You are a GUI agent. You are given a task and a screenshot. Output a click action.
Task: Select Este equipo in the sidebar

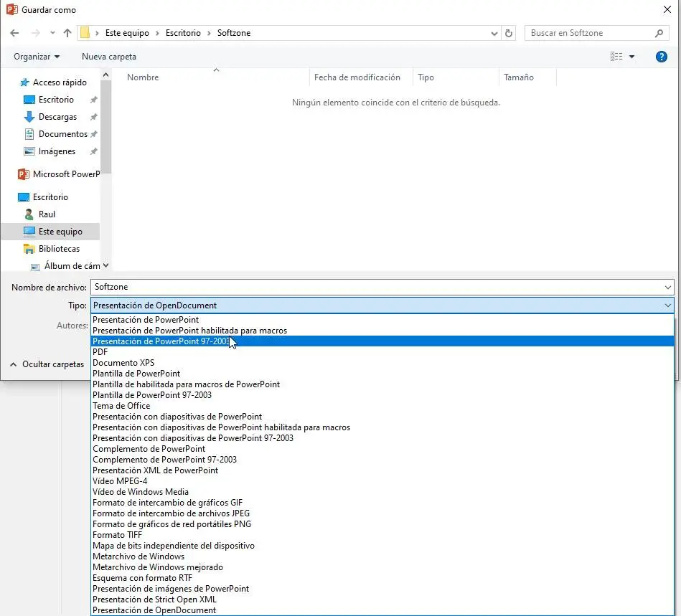pyautogui.click(x=50, y=232)
